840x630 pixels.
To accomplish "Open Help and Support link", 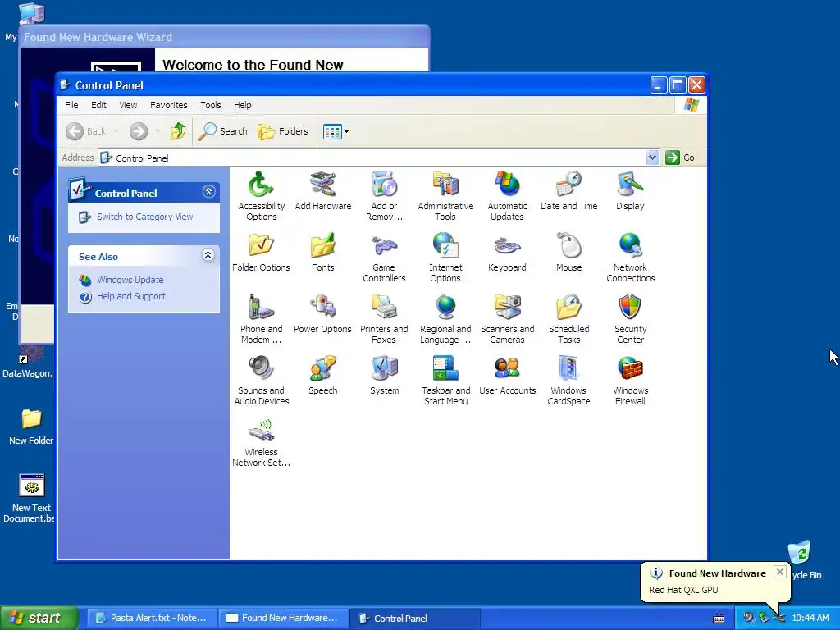I will pos(131,296).
